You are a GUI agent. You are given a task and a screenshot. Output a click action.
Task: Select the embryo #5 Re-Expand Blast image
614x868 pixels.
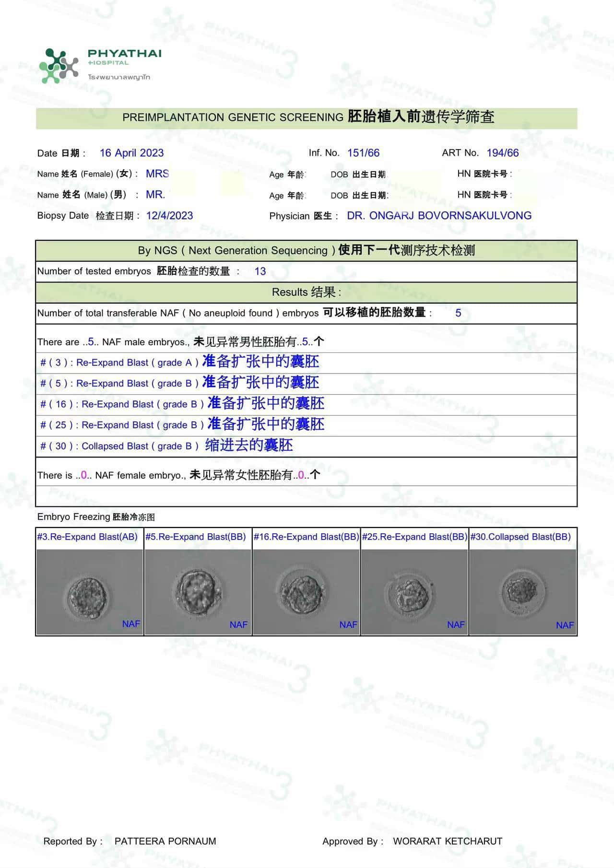[198, 592]
